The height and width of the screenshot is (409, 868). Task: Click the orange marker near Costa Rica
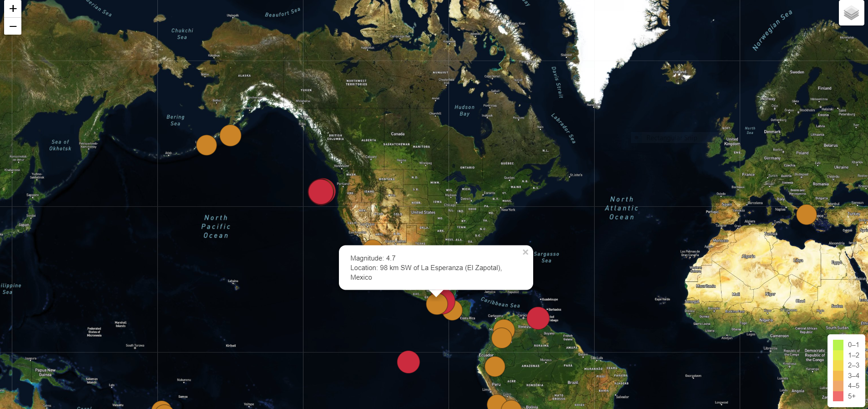(x=454, y=311)
